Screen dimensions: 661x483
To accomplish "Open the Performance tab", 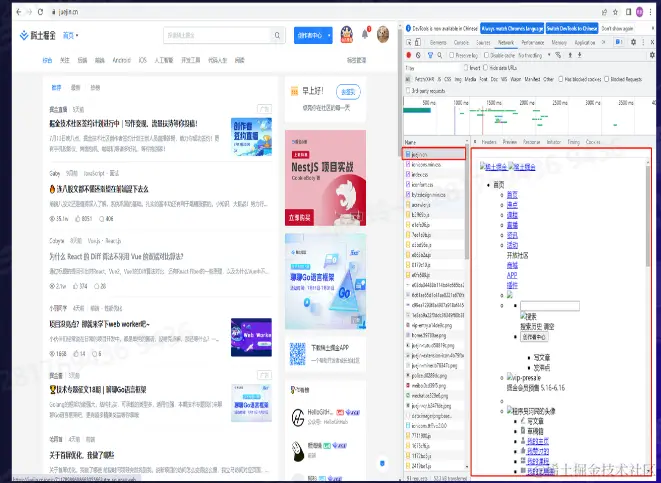I will 532,43.
